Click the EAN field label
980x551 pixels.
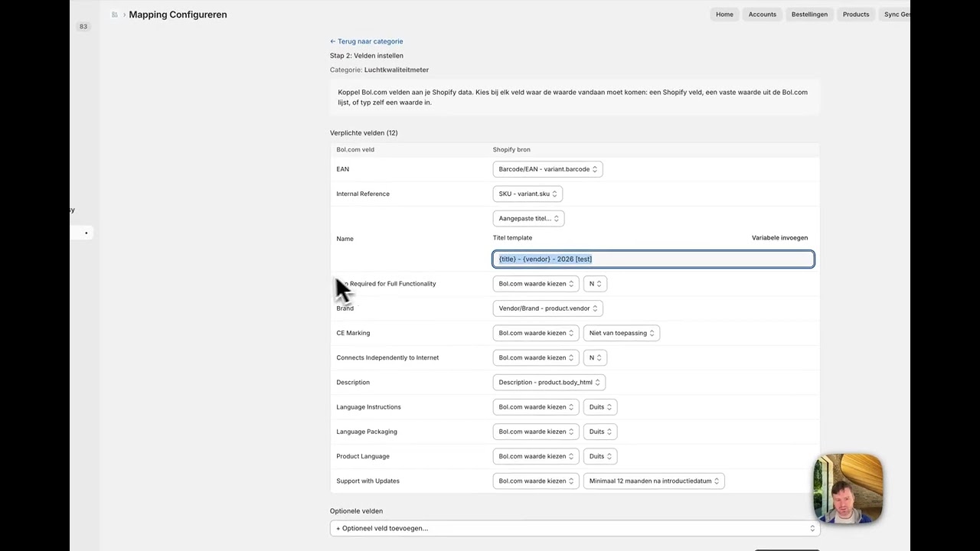pyautogui.click(x=342, y=169)
